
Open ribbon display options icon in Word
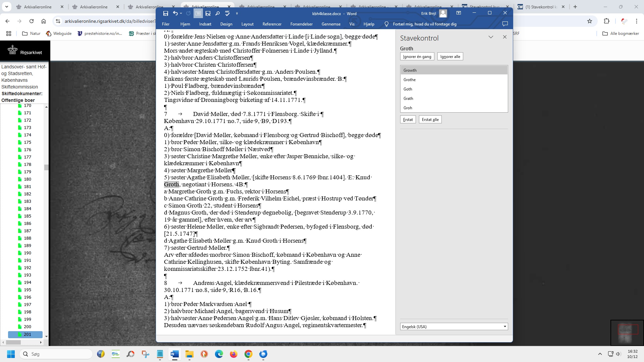(x=459, y=13)
